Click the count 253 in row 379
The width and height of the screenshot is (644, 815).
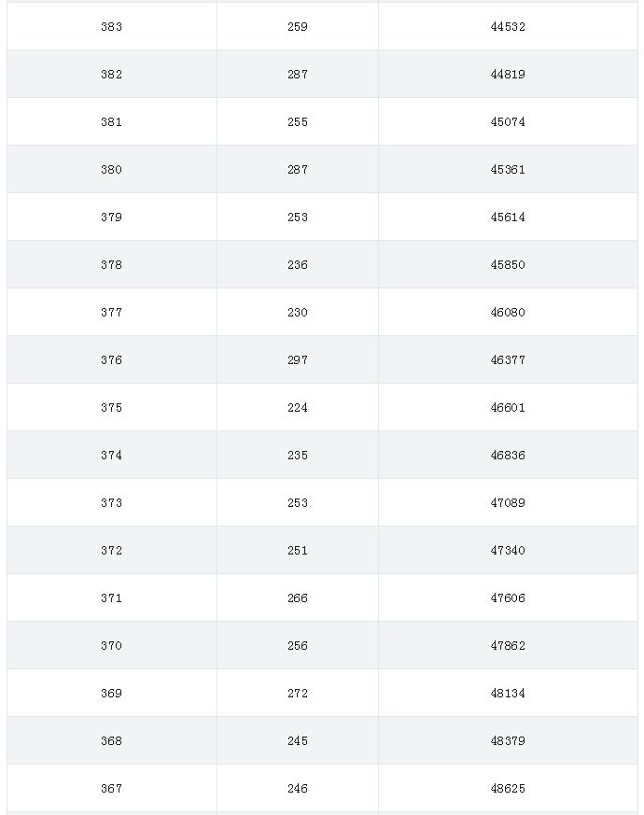(298, 218)
